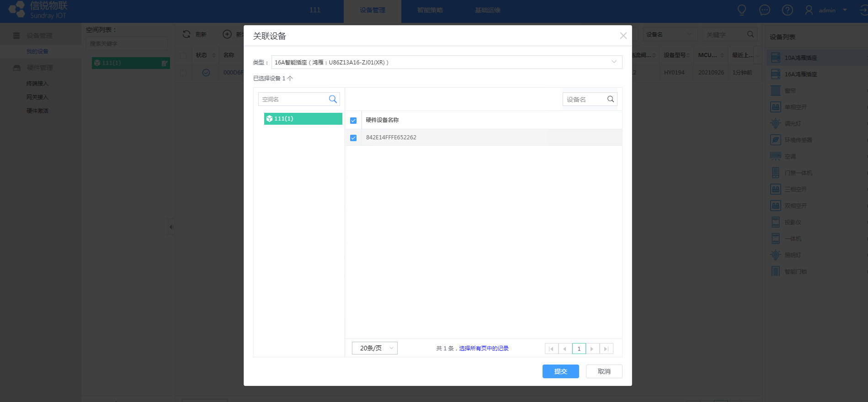
Task: Close the 关联设备 dialog
Action: click(623, 36)
